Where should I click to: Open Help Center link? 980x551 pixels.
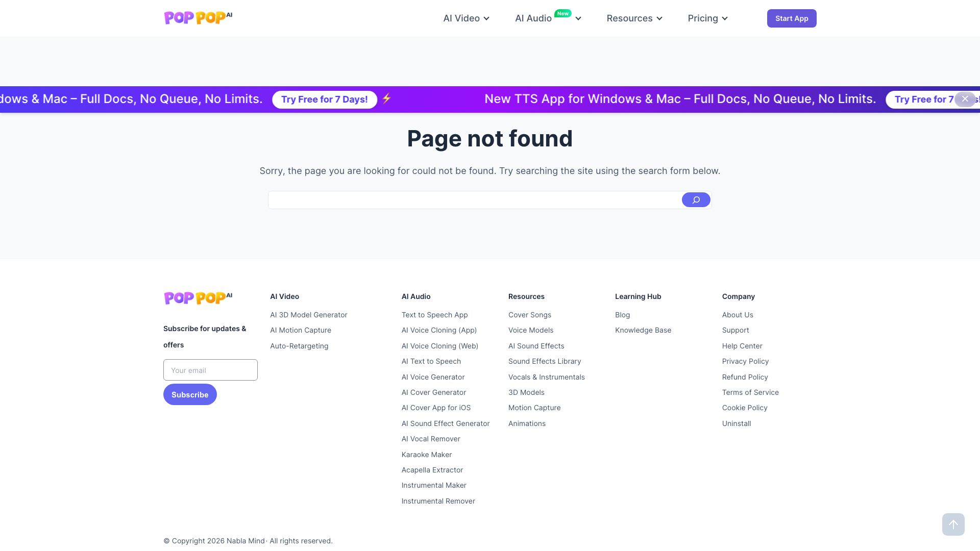tap(742, 346)
